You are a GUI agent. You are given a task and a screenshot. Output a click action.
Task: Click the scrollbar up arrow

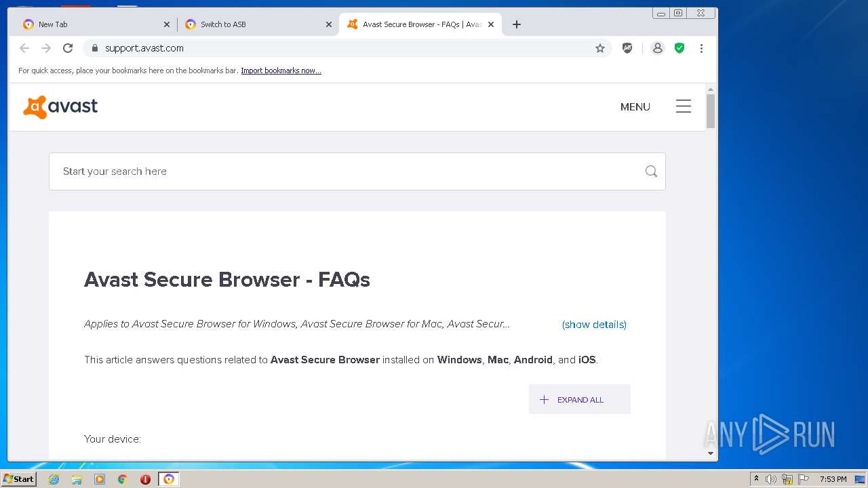click(x=711, y=89)
